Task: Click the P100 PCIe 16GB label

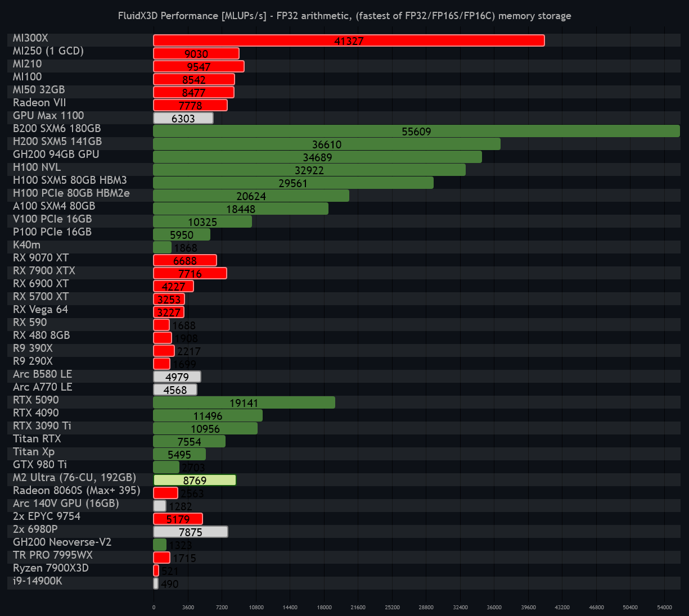Action: [x=52, y=232]
